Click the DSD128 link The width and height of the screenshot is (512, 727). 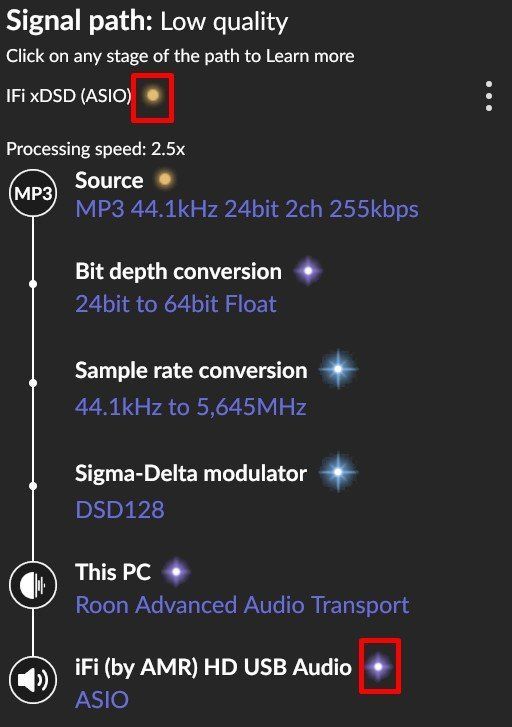coord(120,510)
